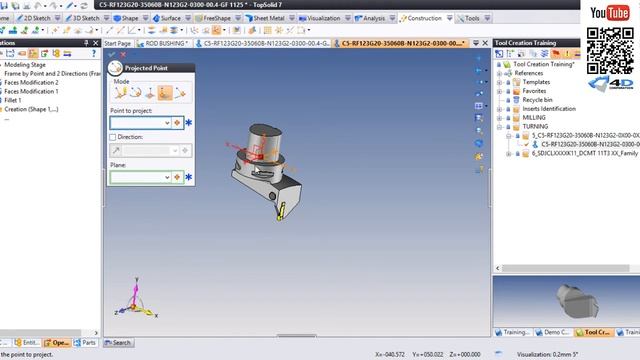Click the operations panel help question mark
640x360 pixels.
tap(94, 53)
